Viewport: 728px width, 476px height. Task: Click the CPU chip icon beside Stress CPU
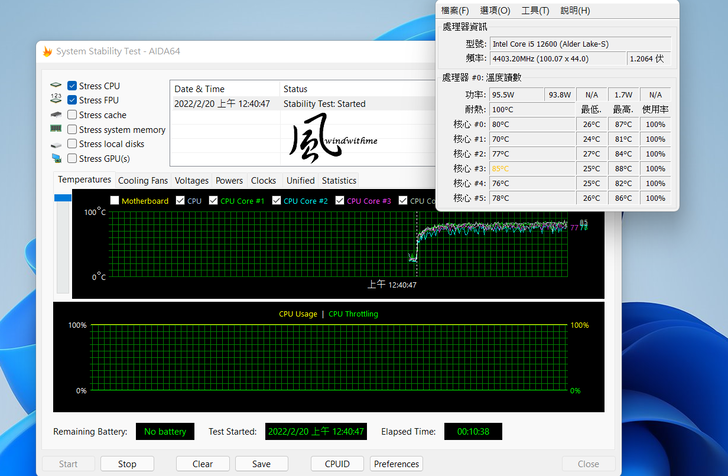pyautogui.click(x=56, y=86)
